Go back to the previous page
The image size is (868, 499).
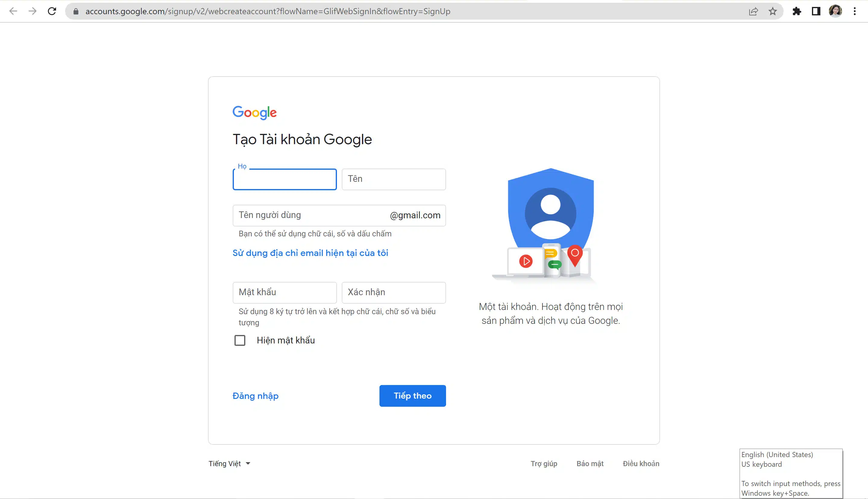(13, 11)
